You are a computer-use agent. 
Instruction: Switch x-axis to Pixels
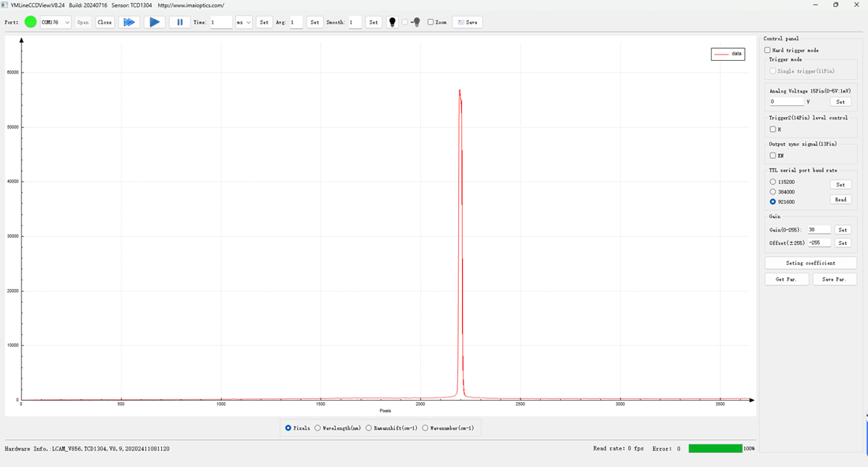coord(287,427)
